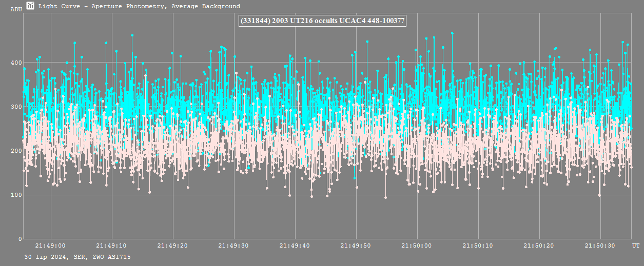Click the 21:50:10 time label
Screen dimensions: 644x266
(x=478, y=246)
